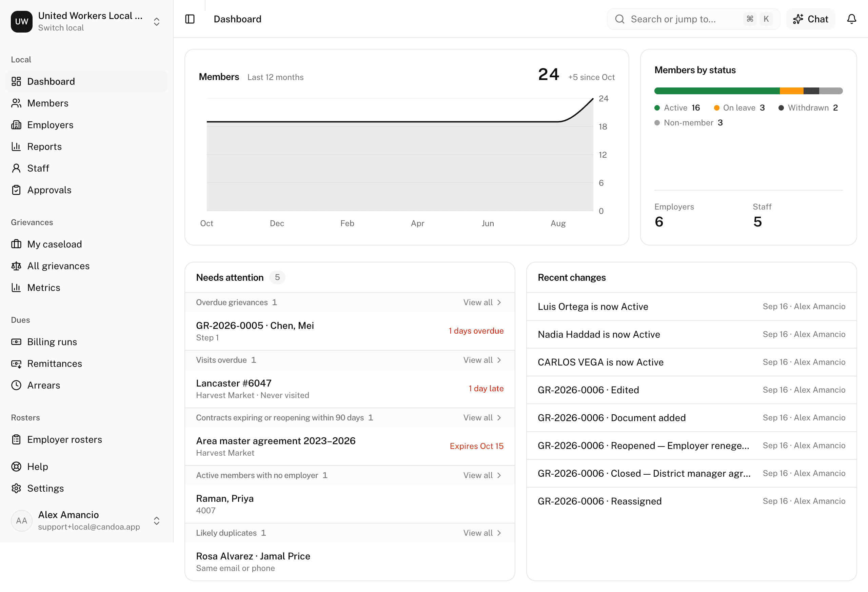This screenshot has width=868, height=592.
Task: Click the Settings gear icon
Action: (x=16, y=488)
